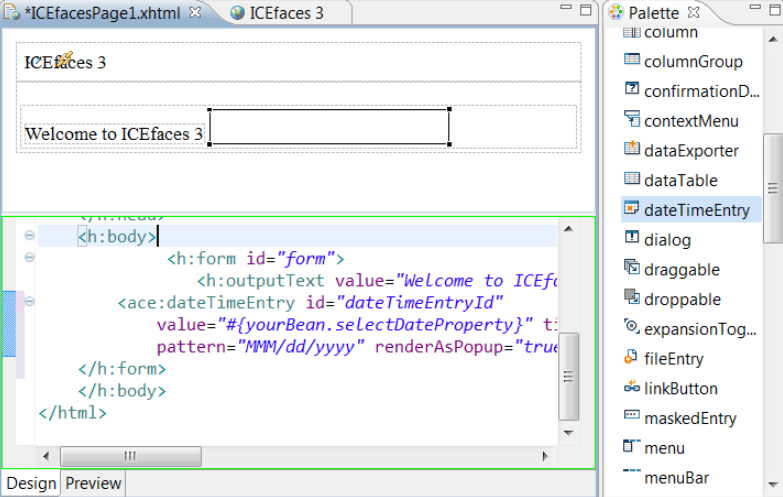
Task: Open the ICEfaces 3 editor tab
Action: [x=285, y=13]
